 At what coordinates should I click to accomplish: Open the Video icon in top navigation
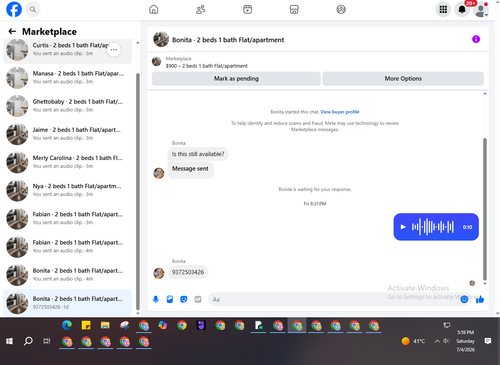click(247, 9)
